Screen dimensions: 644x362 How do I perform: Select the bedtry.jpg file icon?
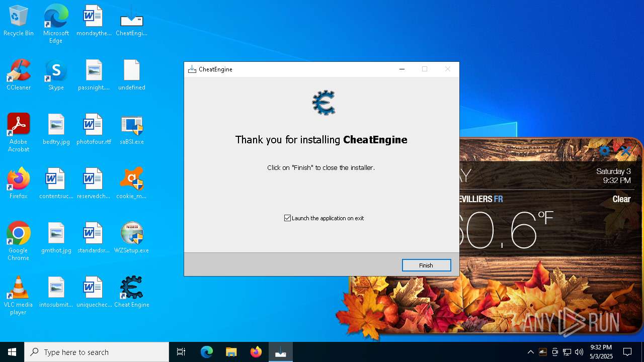[x=56, y=130]
